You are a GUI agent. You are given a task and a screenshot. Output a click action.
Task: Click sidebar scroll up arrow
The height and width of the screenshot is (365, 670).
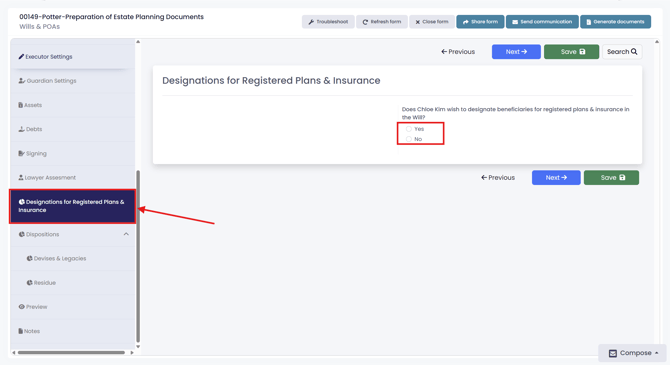tap(138, 42)
